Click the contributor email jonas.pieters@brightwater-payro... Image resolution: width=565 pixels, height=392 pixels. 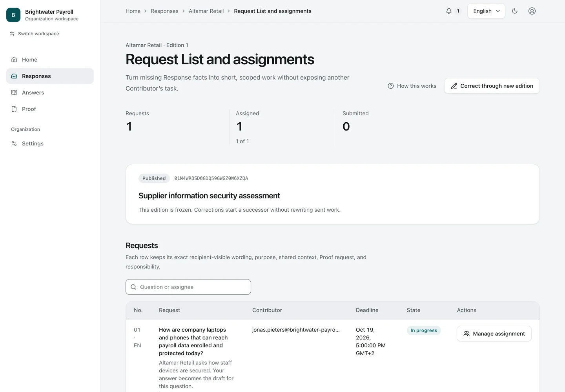click(x=296, y=330)
